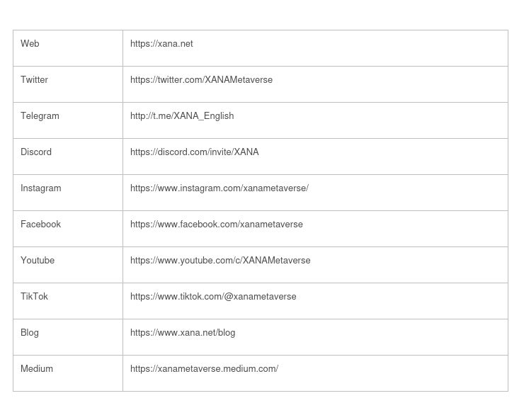The height and width of the screenshot is (420, 524).
Task: Click the Telegram label cell
Action: pos(40,116)
